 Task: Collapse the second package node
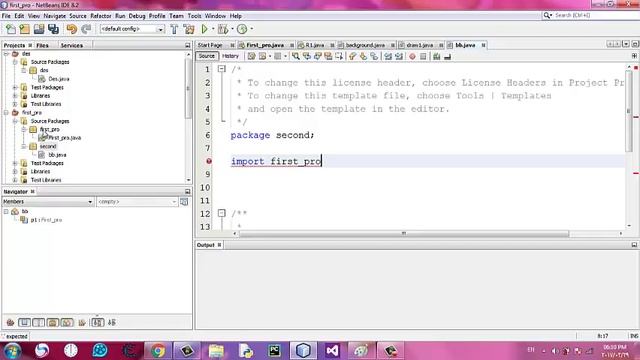(24, 146)
